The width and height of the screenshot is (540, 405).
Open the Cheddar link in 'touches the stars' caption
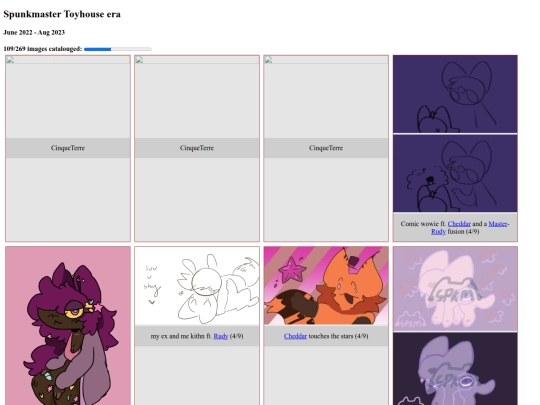click(295, 336)
